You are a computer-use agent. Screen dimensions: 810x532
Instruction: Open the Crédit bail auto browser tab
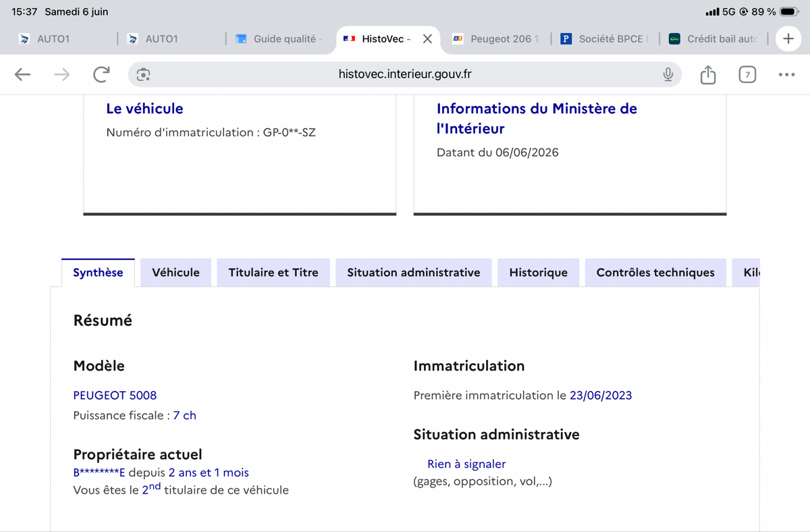(x=714, y=39)
